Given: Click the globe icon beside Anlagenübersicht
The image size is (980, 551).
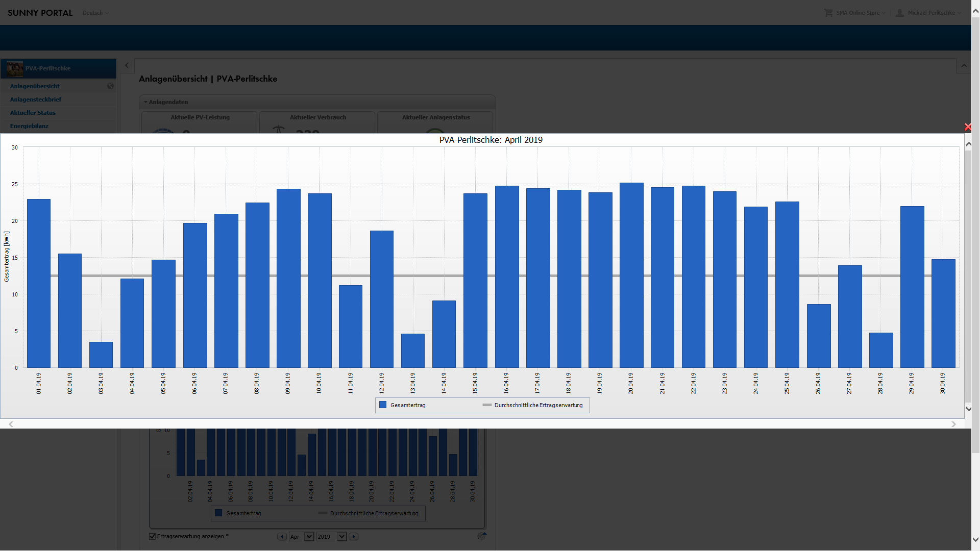Looking at the screenshot, I should click(110, 86).
